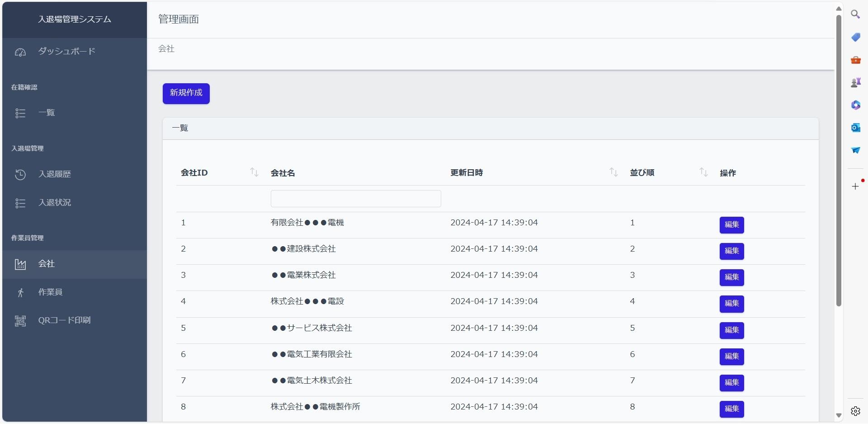Click the vertical scrollbar thumb
Screen dimensions: 868x424
pyautogui.click(x=839, y=161)
